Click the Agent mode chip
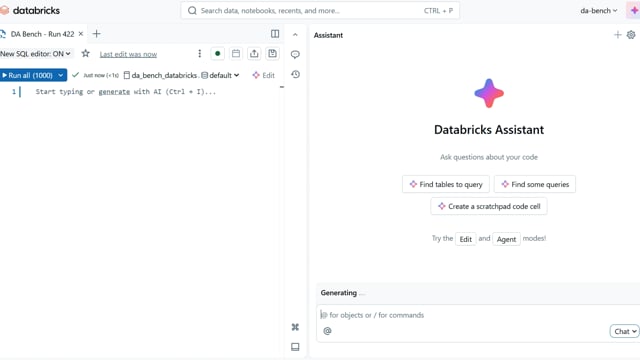 tap(506, 239)
